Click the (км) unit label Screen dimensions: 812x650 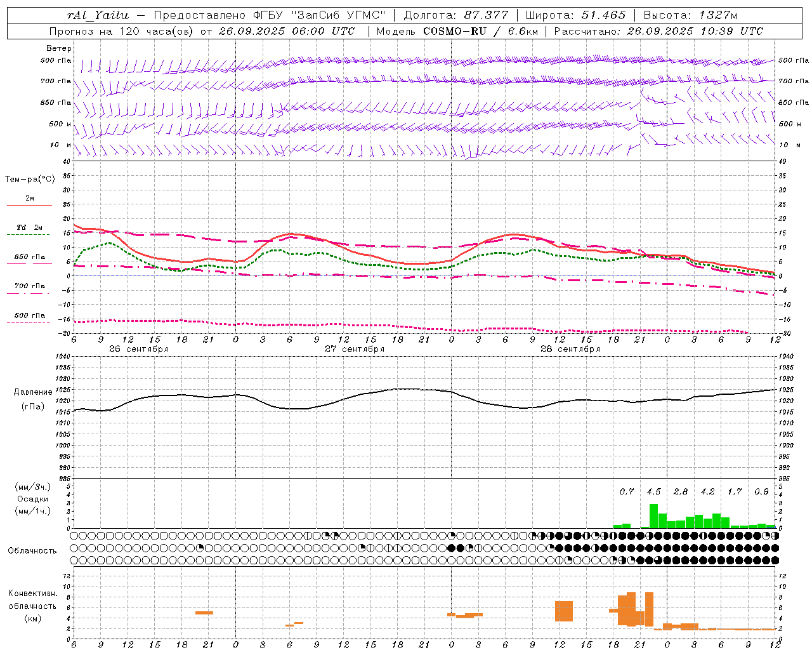point(32,618)
